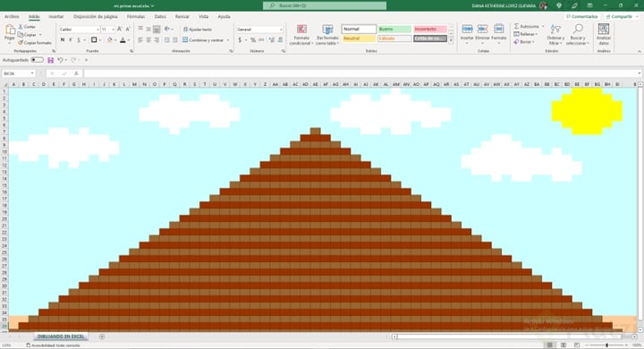
Task: Toggle top vertical alignment
Action: tap(140, 30)
